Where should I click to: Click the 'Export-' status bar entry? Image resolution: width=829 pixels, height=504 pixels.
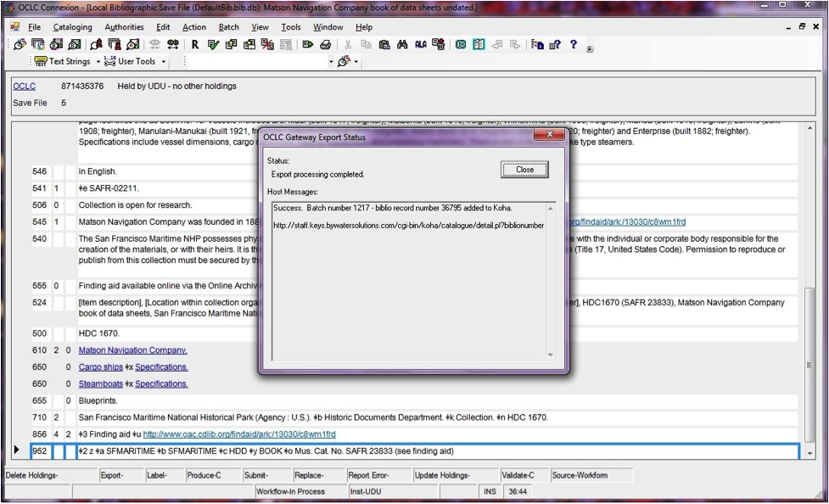tap(112, 475)
